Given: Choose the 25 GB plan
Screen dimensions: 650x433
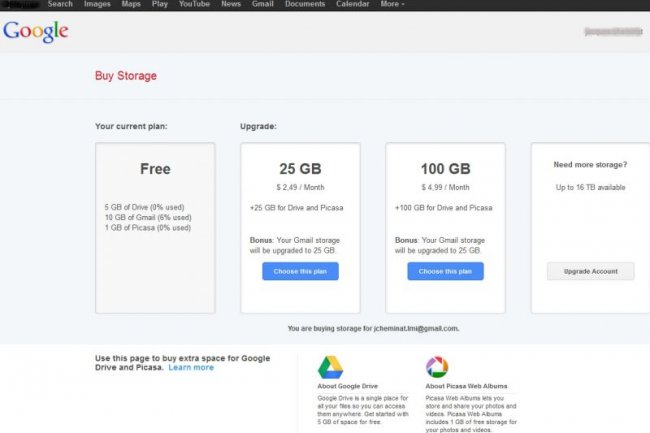Looking at the screenshot, I should (300, 271).
